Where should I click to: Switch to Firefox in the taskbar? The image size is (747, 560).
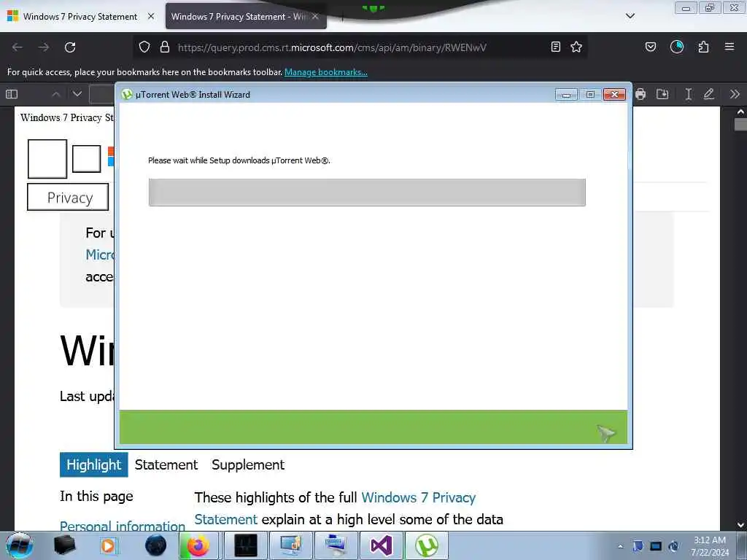coord(198,545)
